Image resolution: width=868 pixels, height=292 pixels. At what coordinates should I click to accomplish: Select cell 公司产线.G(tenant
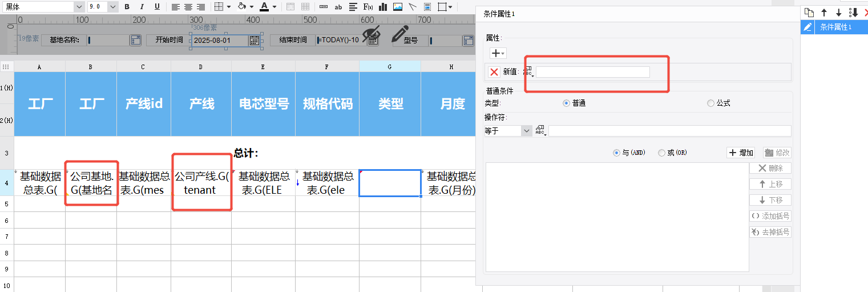[x=201, y=183]
